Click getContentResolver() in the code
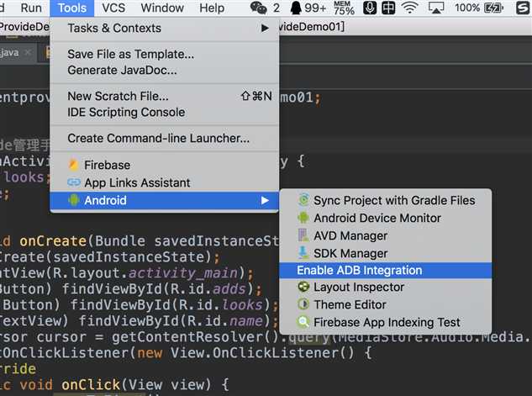This screenshot has width=532, height=396. point(196,337)
